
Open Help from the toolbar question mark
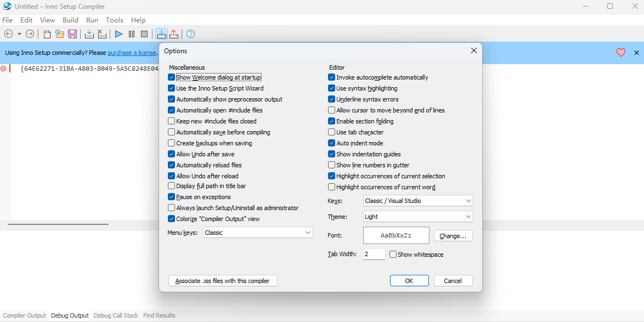pyautogui.click(x=190, y=33)
